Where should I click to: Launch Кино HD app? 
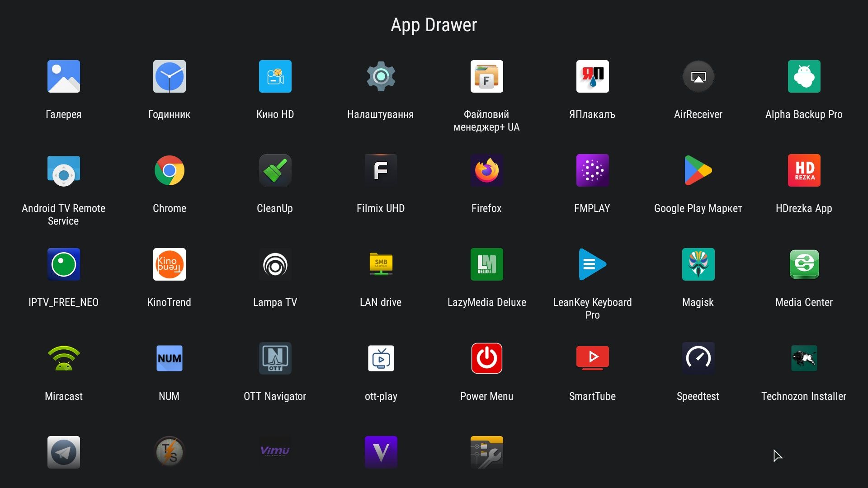275,76
